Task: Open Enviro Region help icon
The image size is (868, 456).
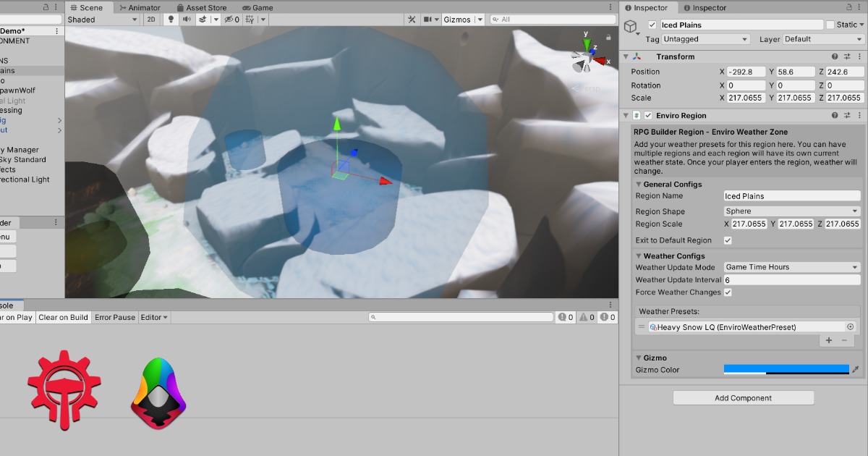Action: pos(834,115)
